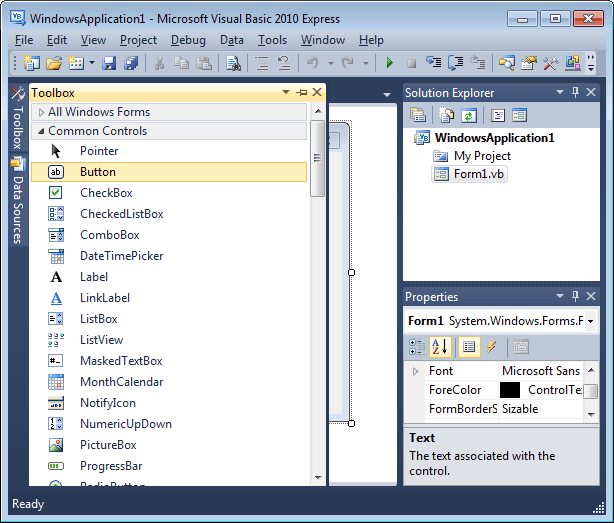Open the View menu
This screenshot has width=614, height=523.
(93, 40)
